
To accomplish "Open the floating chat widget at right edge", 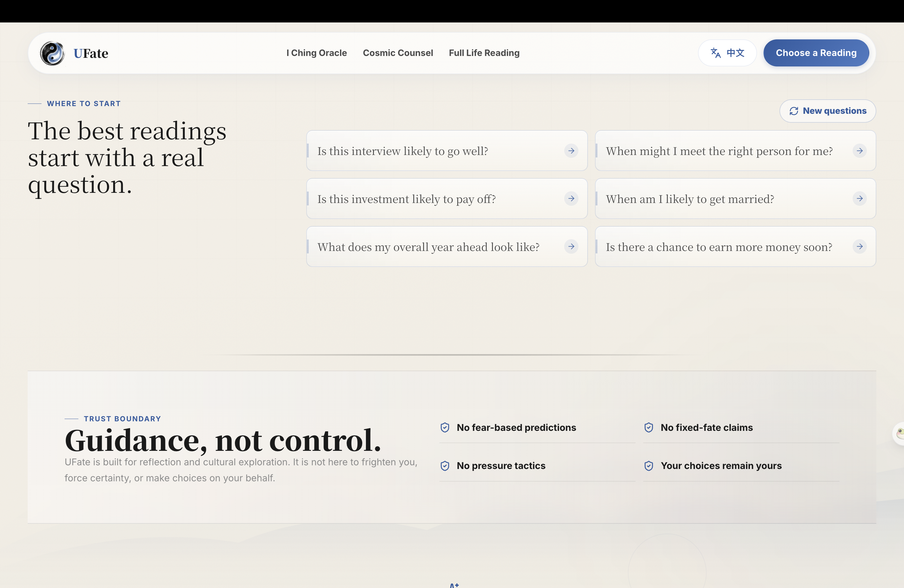I will point(899,433).
